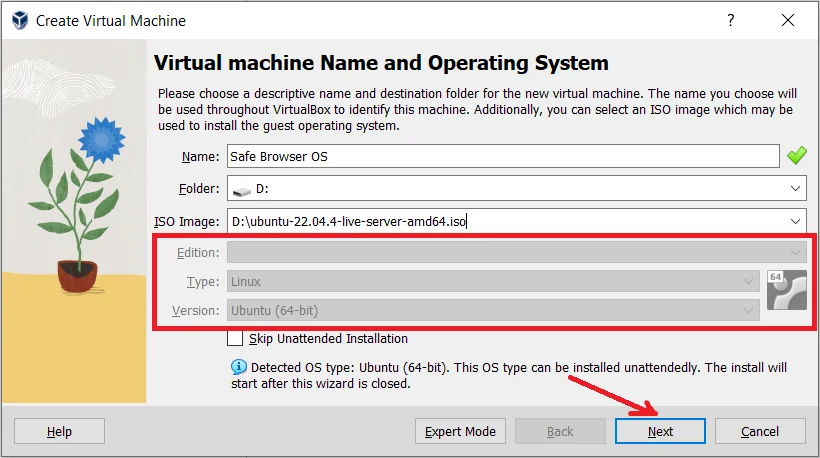Image resolution: width=820 pixels, height=458 pixels.
Task: Click the Create Virtual Machine window title
Action: click(111, 20)
